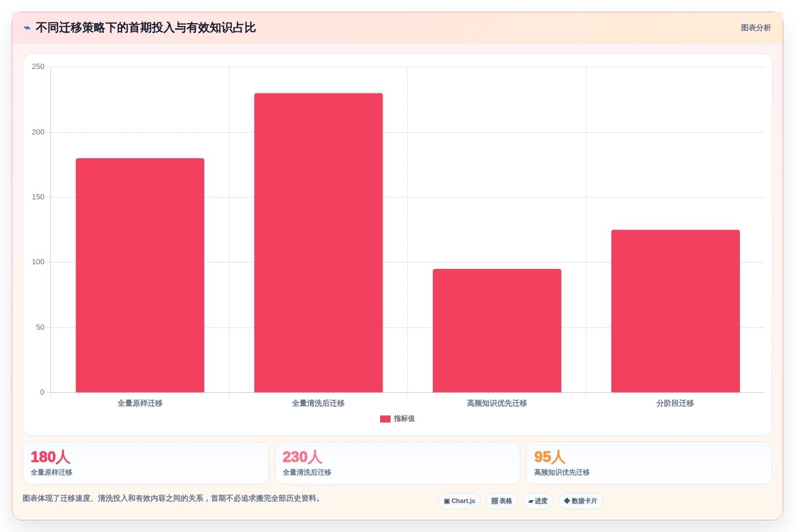This screenshot has width=795, height=532.
Task: Click the 分阶段迁移 x-axis label
Action: (676, 403)
